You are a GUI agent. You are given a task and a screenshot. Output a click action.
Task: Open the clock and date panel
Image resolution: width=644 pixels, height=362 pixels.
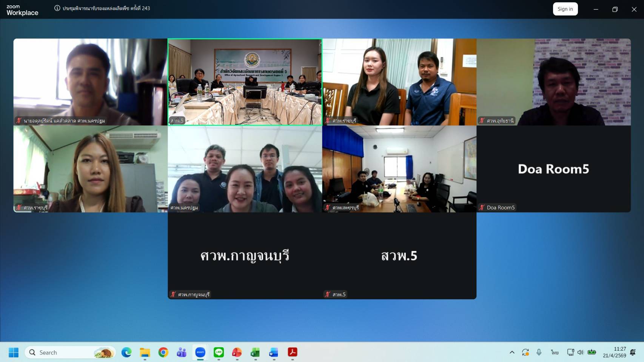pos(614,352)
